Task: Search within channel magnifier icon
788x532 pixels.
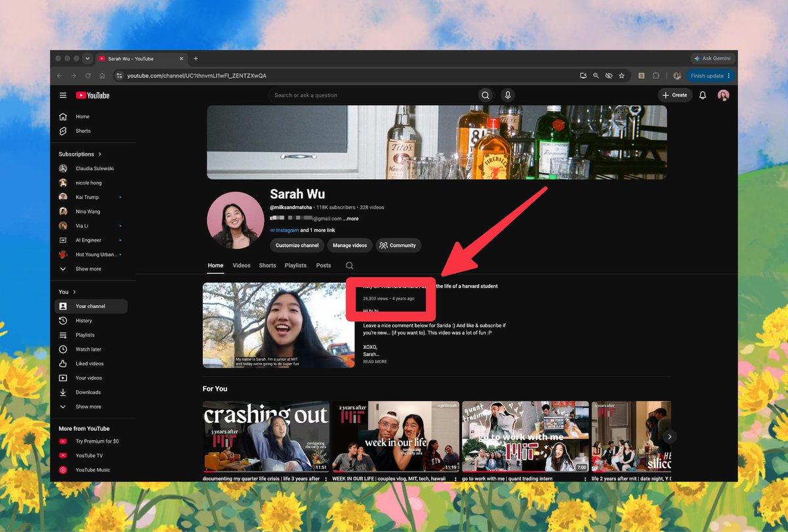Action: (x=349, y=265)
